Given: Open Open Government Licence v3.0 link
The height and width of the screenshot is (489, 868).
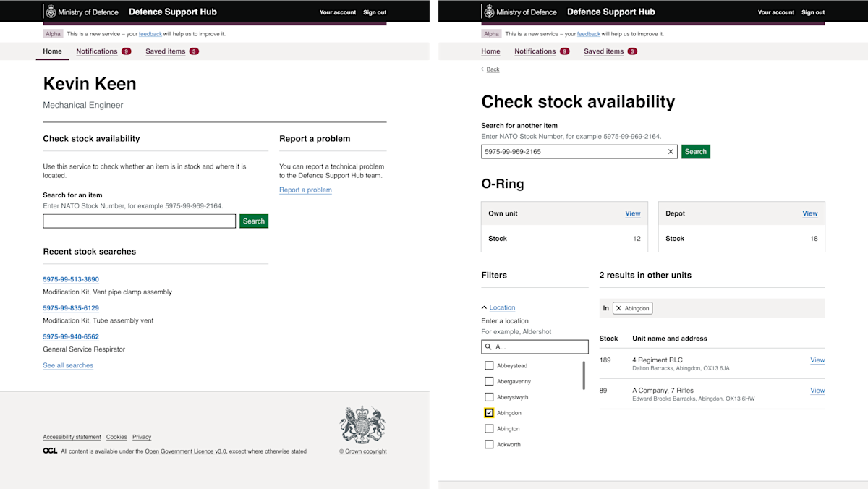Looking at the screenshot, I should [186, 451].
